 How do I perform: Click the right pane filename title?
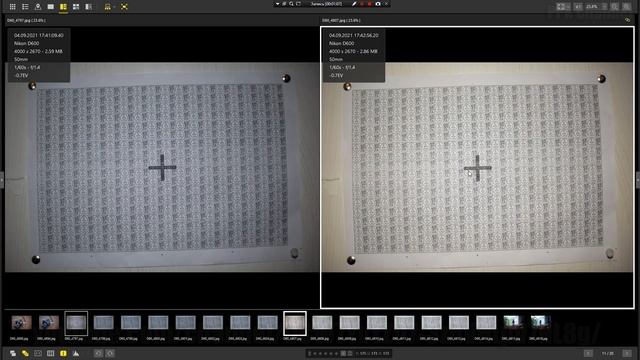pos(341,20)
